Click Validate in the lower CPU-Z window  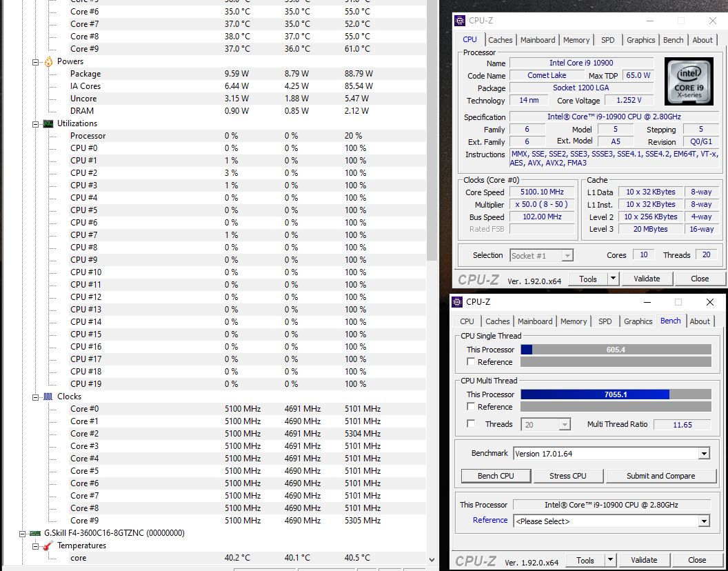pos(644,560)
